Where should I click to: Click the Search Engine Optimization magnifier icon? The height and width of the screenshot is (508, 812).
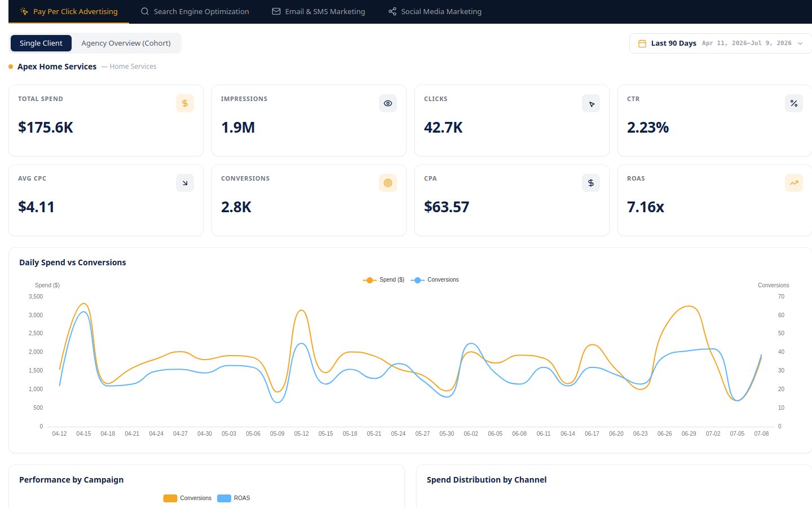pyautogui.click(x=145, y=11)
